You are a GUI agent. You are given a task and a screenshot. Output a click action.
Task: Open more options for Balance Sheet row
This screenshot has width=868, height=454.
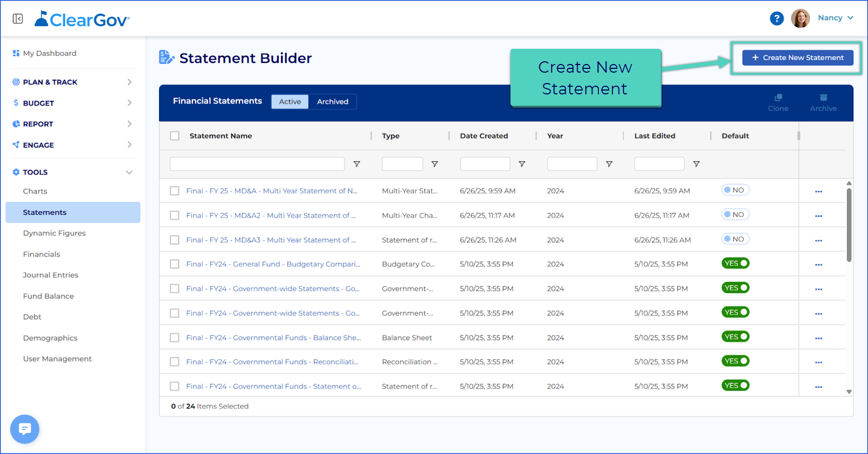pyautogui.click(x=819, y=338)
